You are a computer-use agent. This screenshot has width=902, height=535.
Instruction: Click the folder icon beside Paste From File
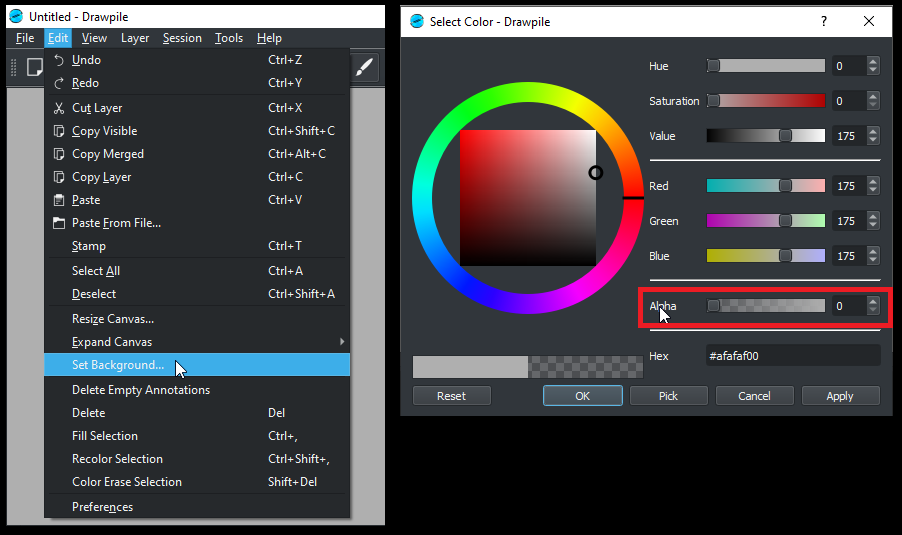point(59,223)
